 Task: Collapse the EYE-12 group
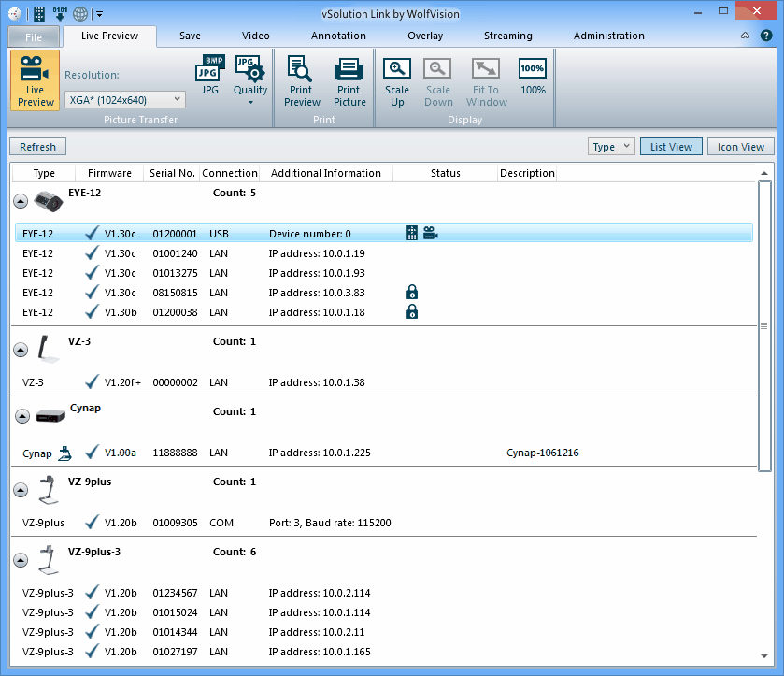click(21, 201)
